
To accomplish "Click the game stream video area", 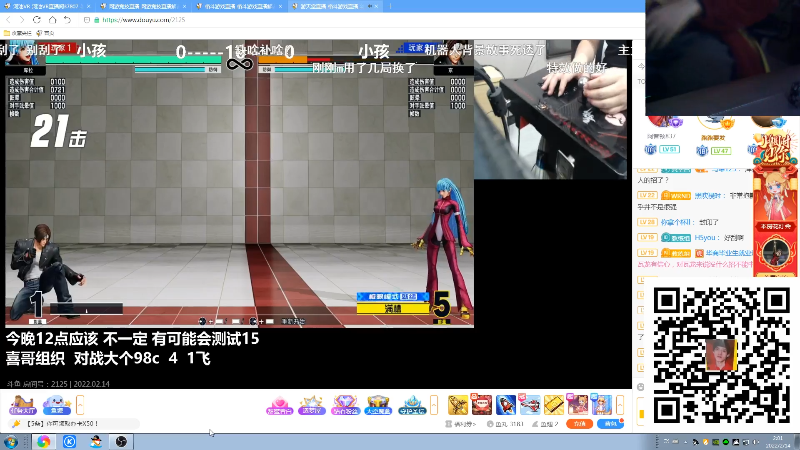I will (239, 184).
